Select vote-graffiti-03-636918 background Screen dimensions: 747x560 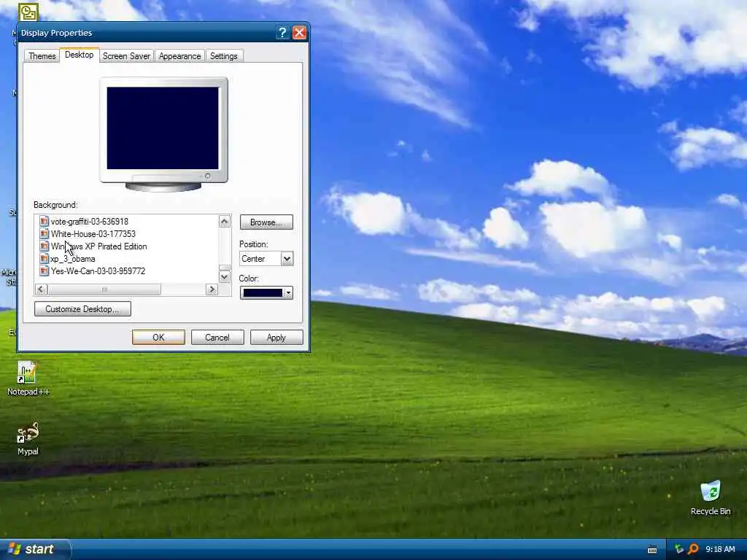(90, 222)
